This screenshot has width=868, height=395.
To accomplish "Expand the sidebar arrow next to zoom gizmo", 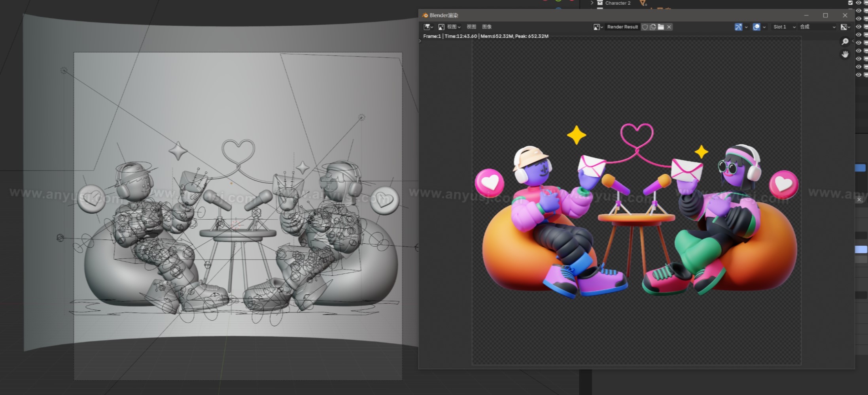I will (853, 41).
